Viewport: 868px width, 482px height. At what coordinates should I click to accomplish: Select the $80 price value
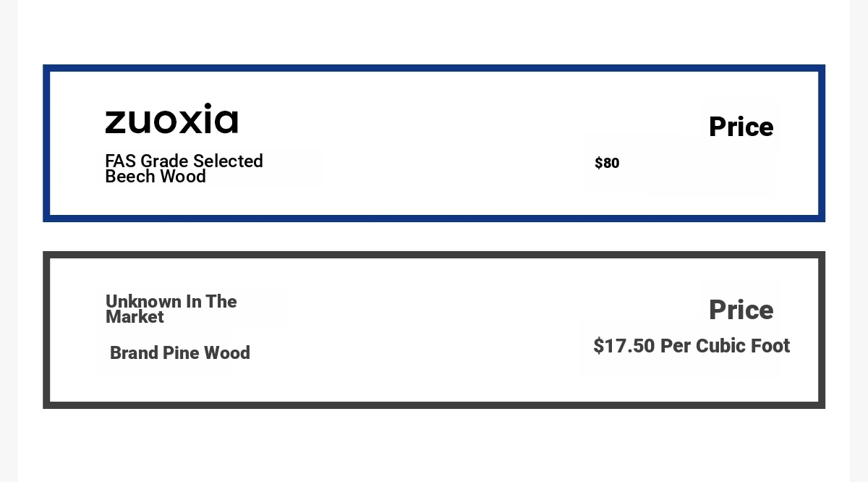(607, 164)
